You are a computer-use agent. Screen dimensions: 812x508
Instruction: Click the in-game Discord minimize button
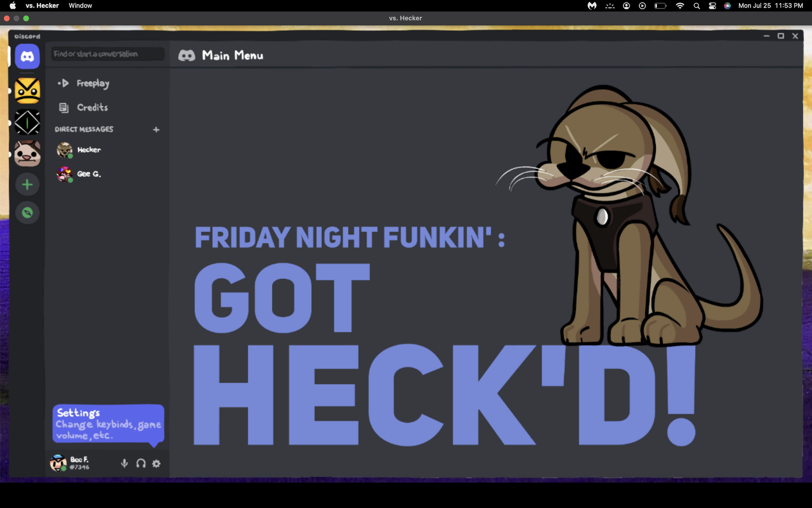766,36
